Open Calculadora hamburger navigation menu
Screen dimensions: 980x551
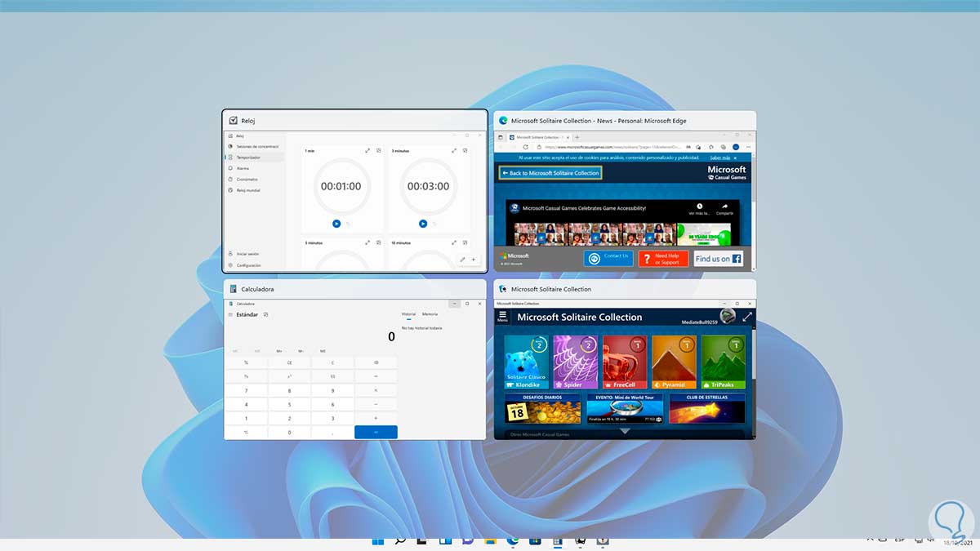click(x=230, y=314)
